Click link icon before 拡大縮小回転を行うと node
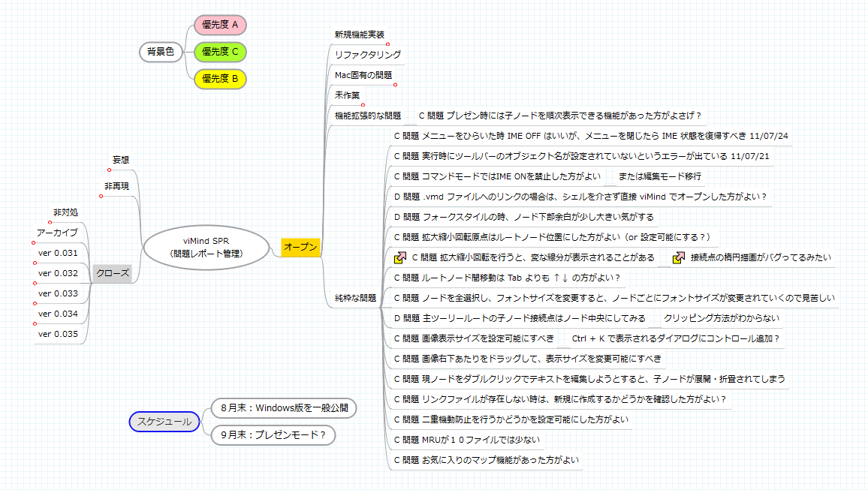Viewport: 868px width, 490px height. pyautogui.click(x=399, y=257)
